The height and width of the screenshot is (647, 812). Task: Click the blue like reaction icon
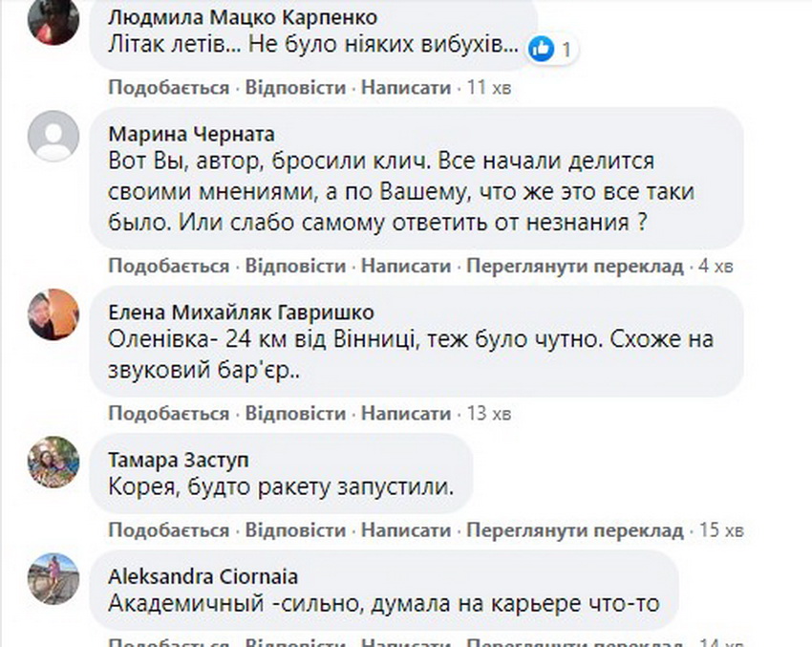542,48
